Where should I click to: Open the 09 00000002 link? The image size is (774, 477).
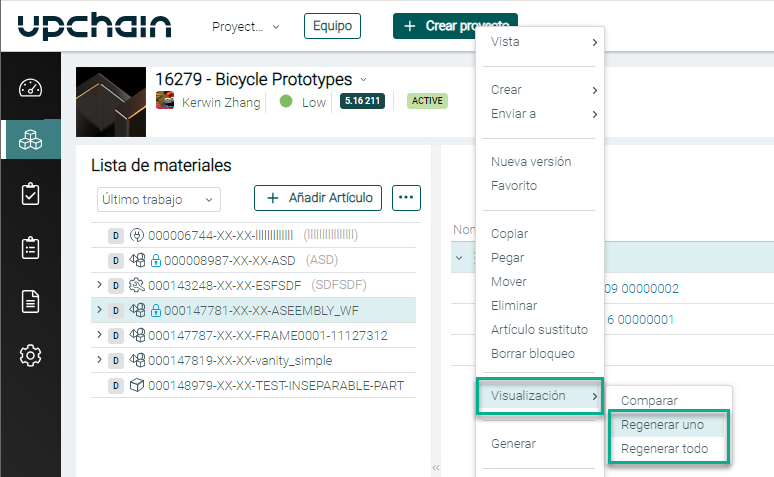[642, 289]
